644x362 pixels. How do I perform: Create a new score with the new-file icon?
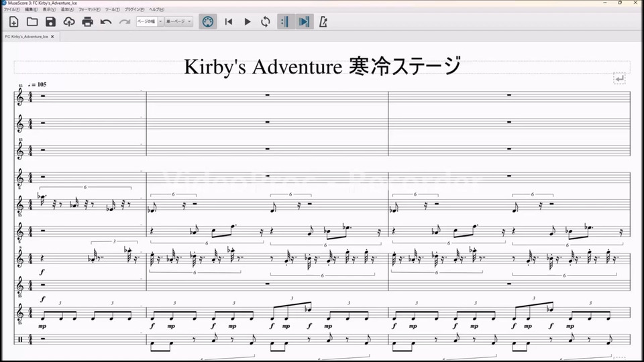click(13, 21)
